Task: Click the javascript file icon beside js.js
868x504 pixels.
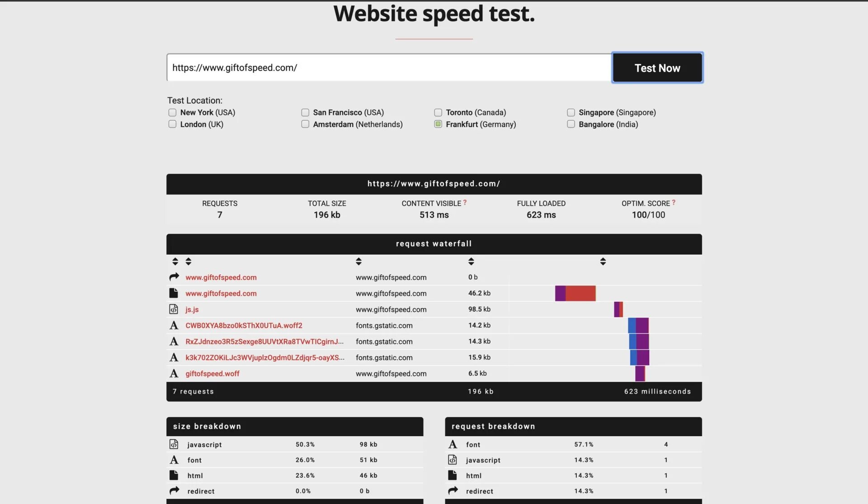Action: [x=174, y=309]
